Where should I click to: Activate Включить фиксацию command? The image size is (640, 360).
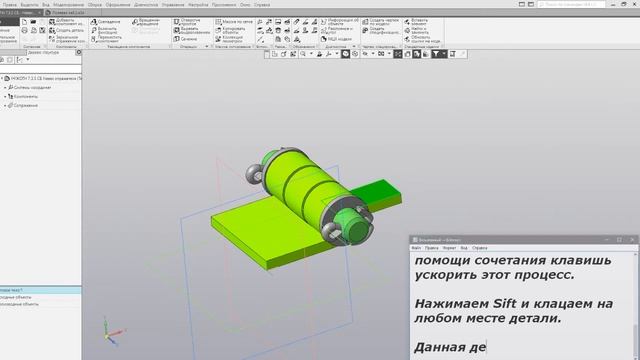(104, 31)
